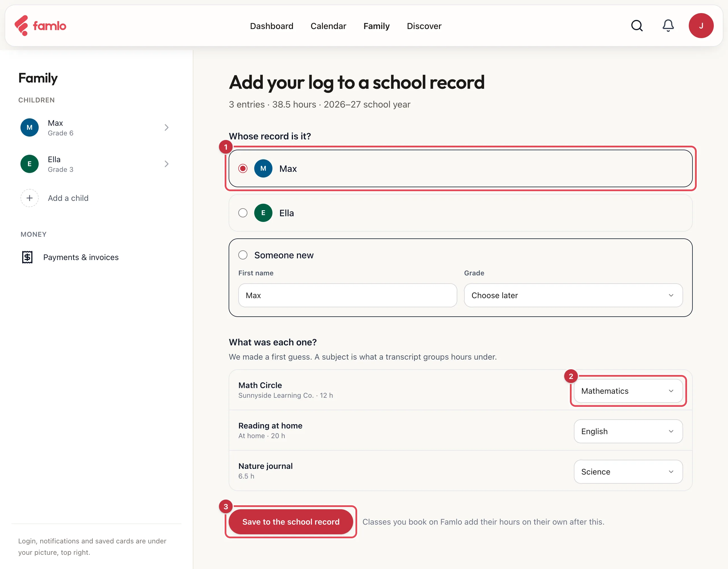The image size is (728, 569).
Task: Expand Ella Grade 3 chevron in sidebar
Action: [166, 164]
